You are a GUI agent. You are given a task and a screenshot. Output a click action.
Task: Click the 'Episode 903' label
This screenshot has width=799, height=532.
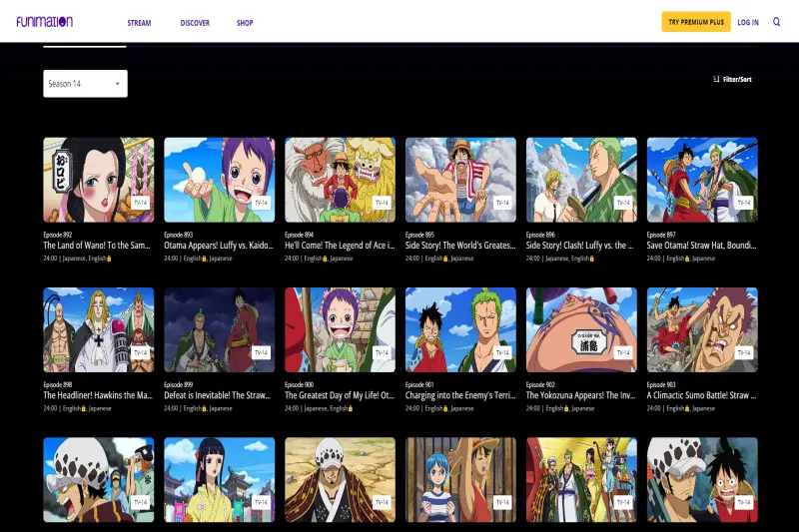point(661,385)
